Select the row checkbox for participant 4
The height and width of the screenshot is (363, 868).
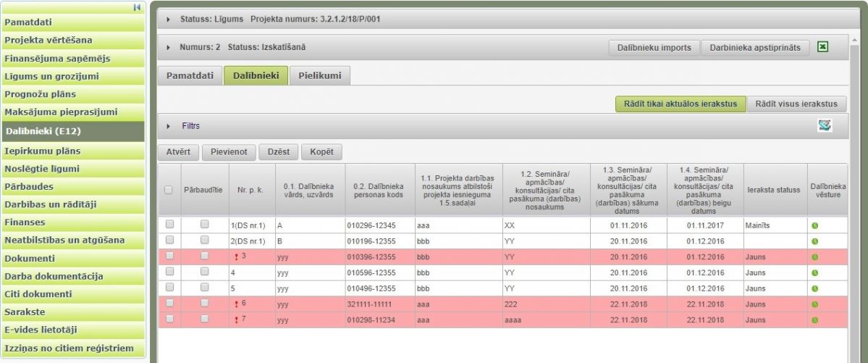click(169, 272)
